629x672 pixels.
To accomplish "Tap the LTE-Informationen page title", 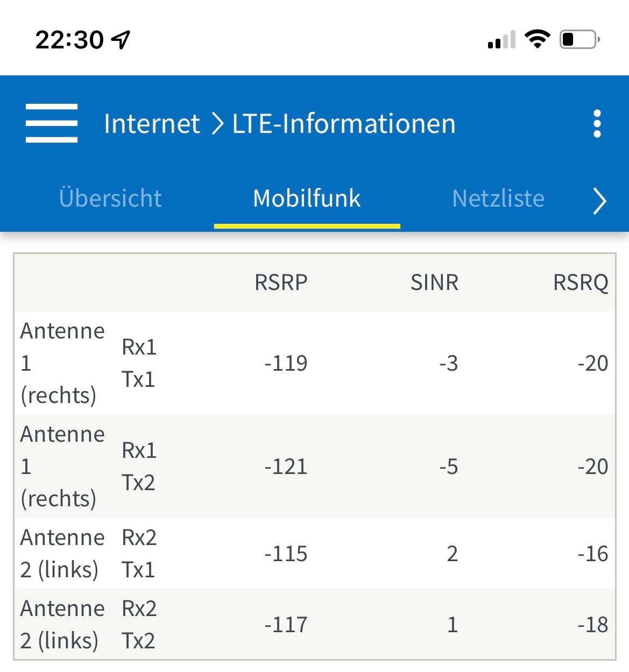I will pos(344,124).
